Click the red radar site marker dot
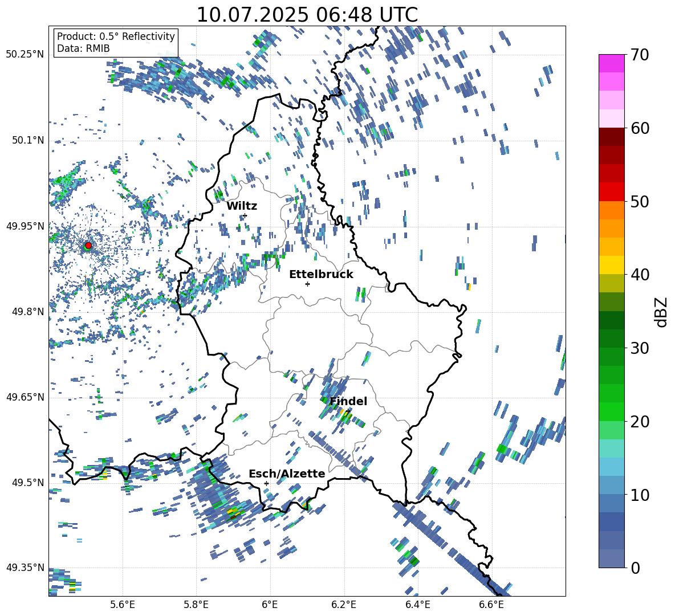The height and width of the screenshot is (616, 675). click(x=88, y=246)
